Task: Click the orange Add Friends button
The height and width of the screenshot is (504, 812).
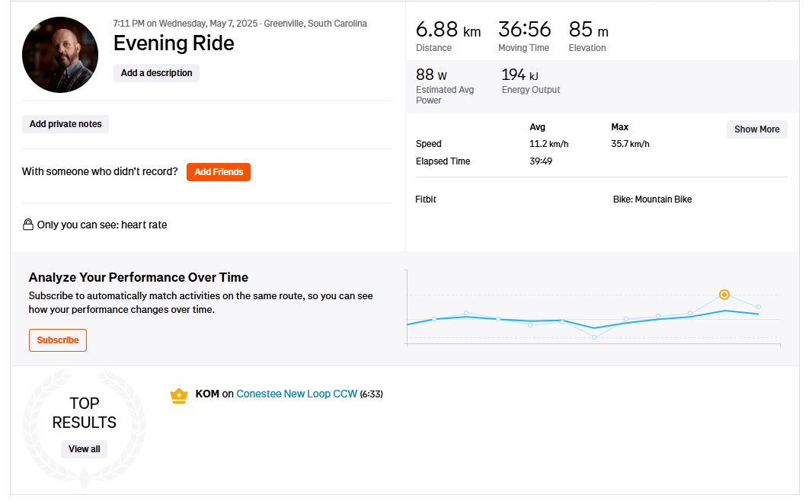Action: (x=219, y=172)
